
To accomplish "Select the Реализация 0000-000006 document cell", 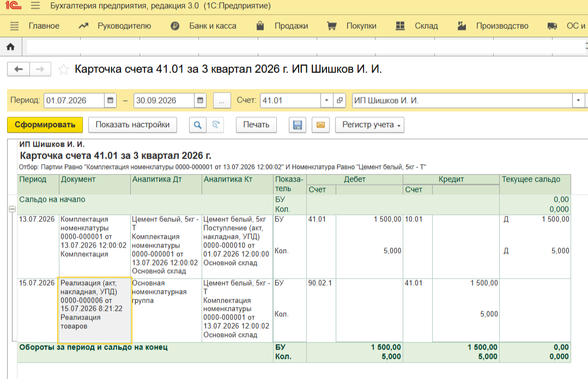I will tap(94, 310).
